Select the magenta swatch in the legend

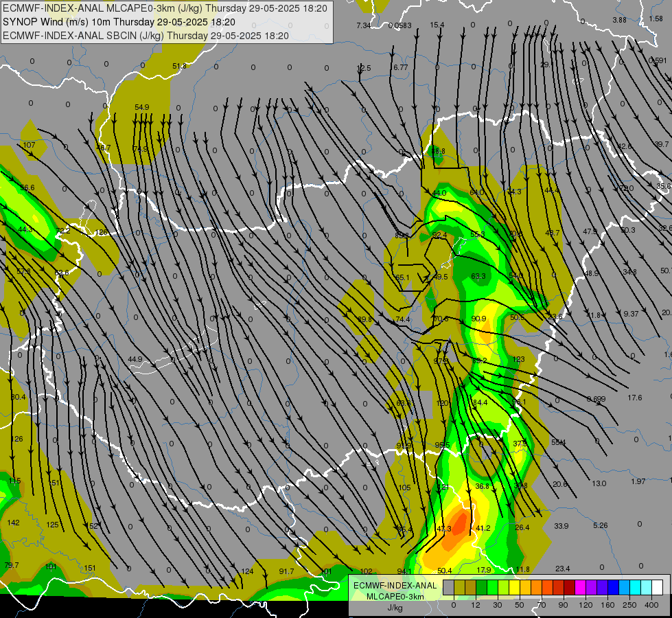click(580, 587)
